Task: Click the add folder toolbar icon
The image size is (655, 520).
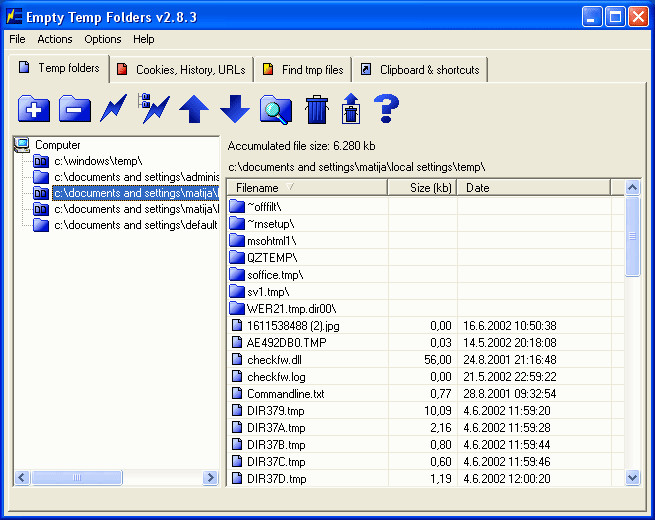Action: click(x=34, y=109)
